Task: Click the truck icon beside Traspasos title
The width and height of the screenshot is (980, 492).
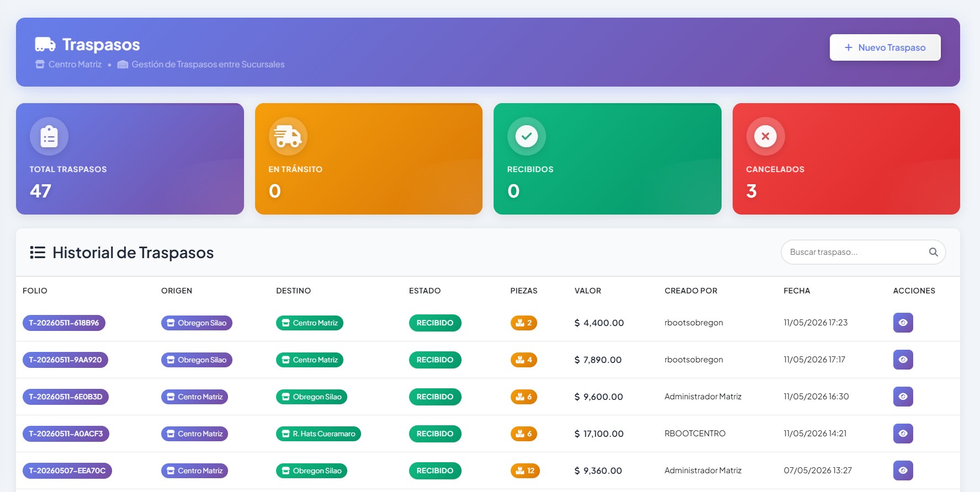Action: [45, 44]
